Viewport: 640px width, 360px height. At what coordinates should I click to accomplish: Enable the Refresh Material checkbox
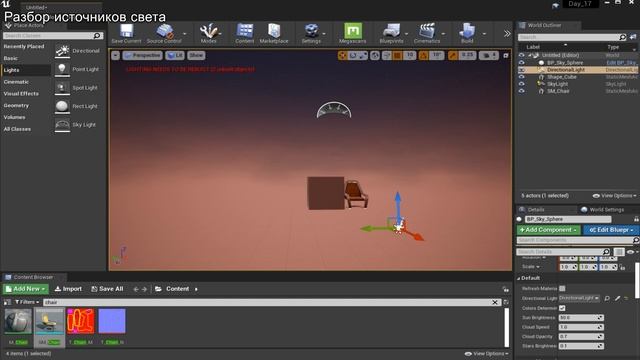click(x=562, y=289)
